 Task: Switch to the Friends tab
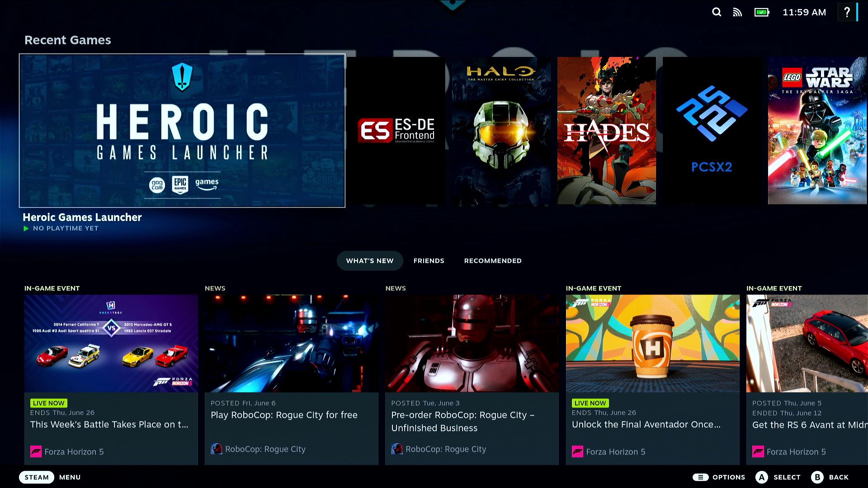[x=429, y=261]
